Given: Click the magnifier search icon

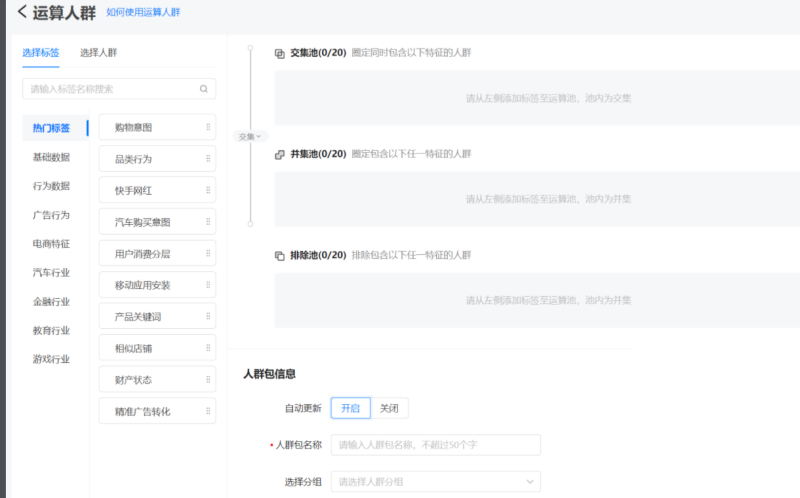Looking at the screenshot, I should pyautogui.click(x=204, y=89).
